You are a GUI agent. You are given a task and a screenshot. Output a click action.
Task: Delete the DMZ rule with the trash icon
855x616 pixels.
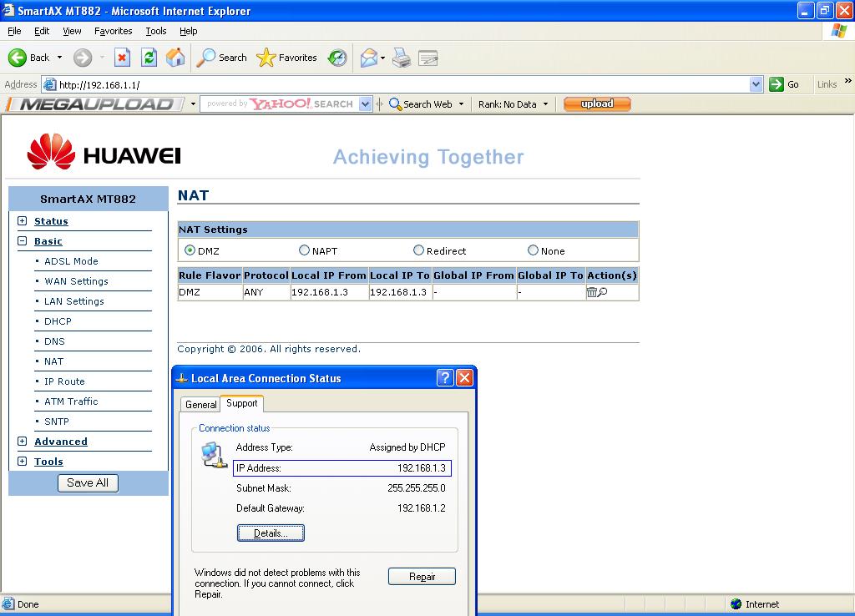pyautogui.click(x=592, y=292)
